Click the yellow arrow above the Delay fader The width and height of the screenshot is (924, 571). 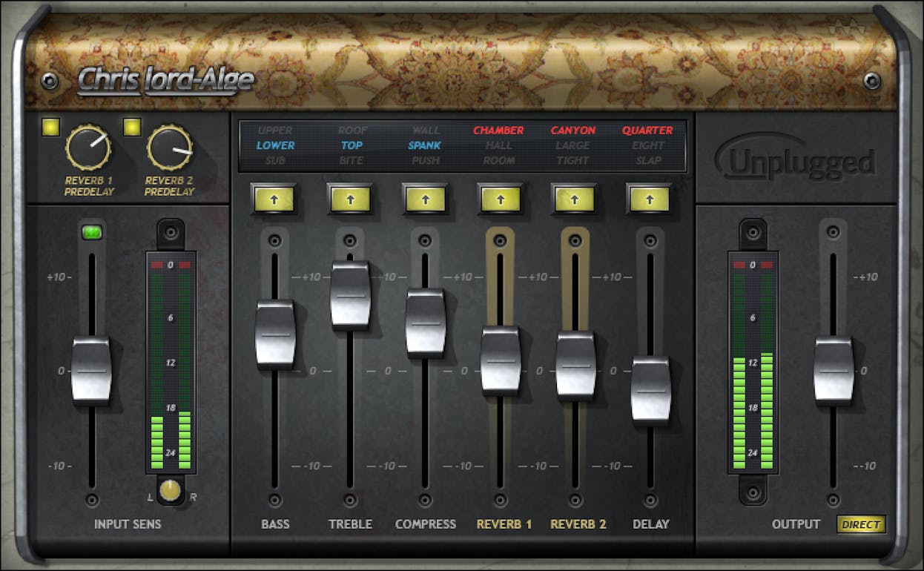[650, 198]
